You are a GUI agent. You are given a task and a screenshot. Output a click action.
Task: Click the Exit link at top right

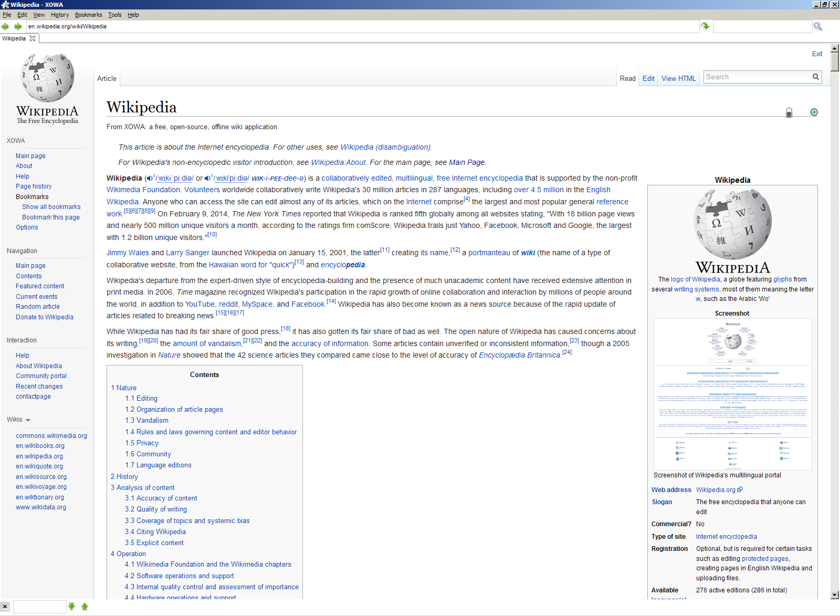point(817,54)
